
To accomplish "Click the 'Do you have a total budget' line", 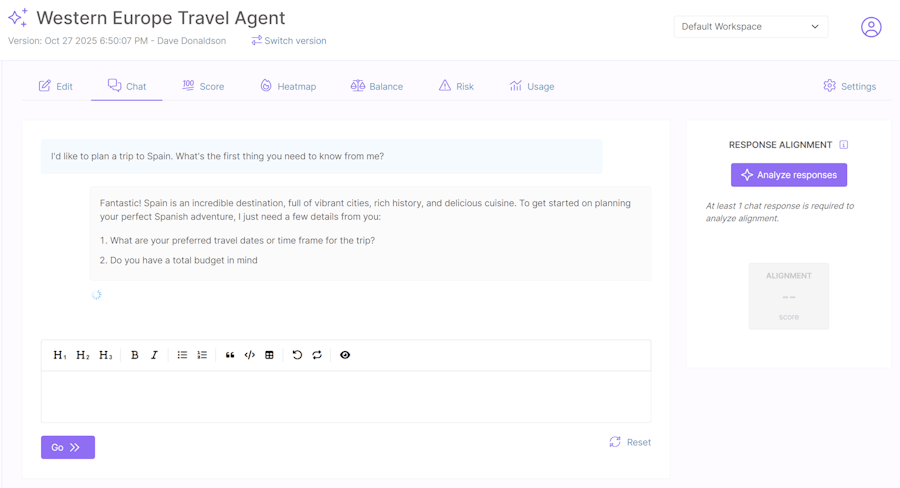I will coord(179,260).
